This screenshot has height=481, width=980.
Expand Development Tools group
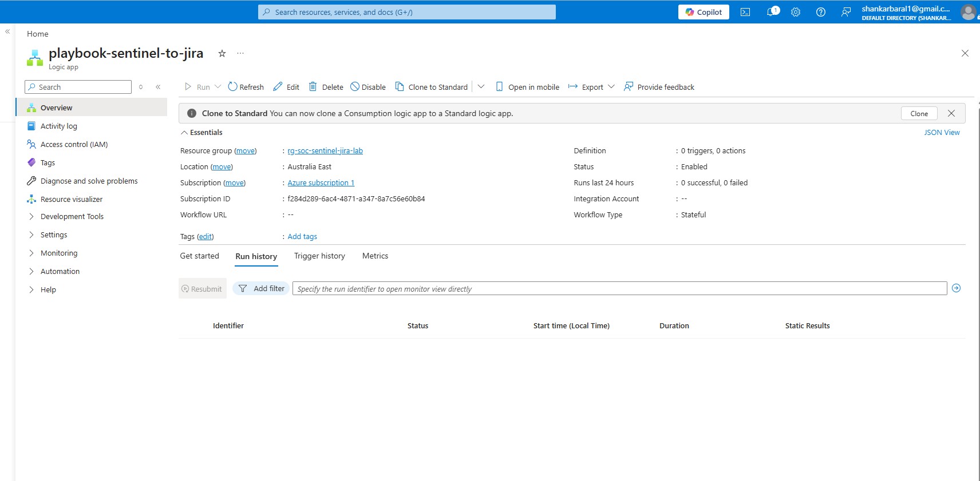click(72, 216)
